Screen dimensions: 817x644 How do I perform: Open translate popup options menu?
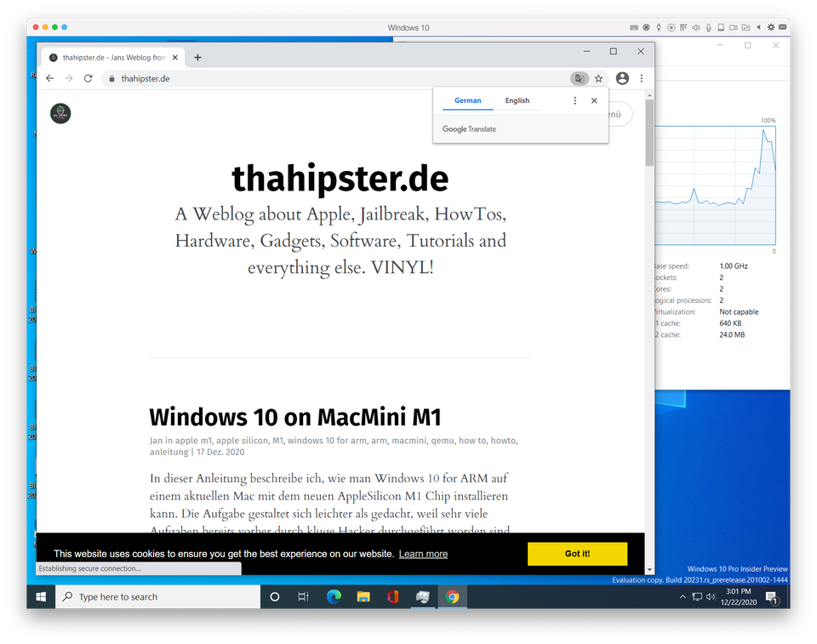pos(574,100)
